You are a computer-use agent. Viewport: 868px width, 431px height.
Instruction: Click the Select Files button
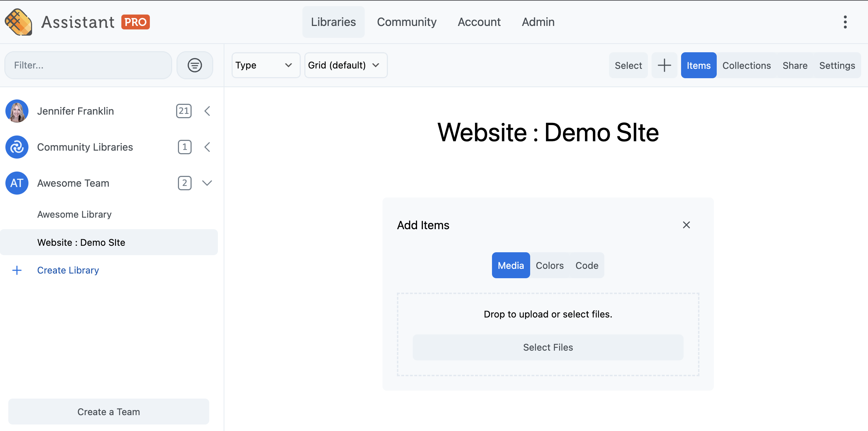548,347
